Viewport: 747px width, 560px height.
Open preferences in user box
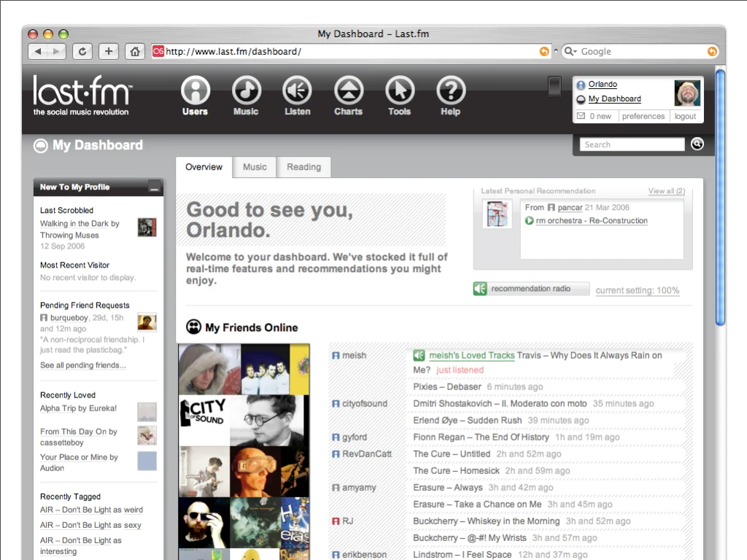pos(643,116)
